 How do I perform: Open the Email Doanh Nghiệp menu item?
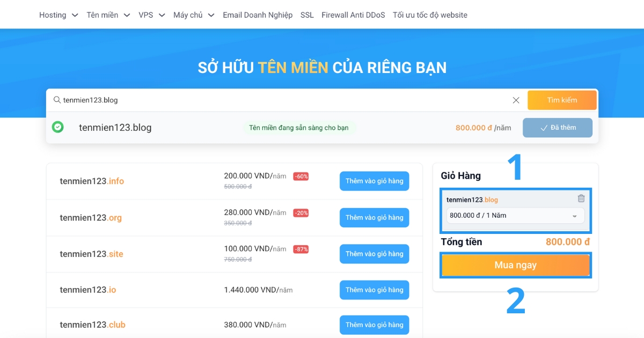coord(258,15)
